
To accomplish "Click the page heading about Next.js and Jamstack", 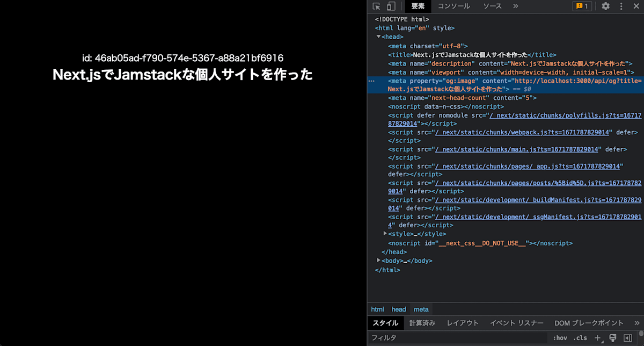I will [183, 75].
